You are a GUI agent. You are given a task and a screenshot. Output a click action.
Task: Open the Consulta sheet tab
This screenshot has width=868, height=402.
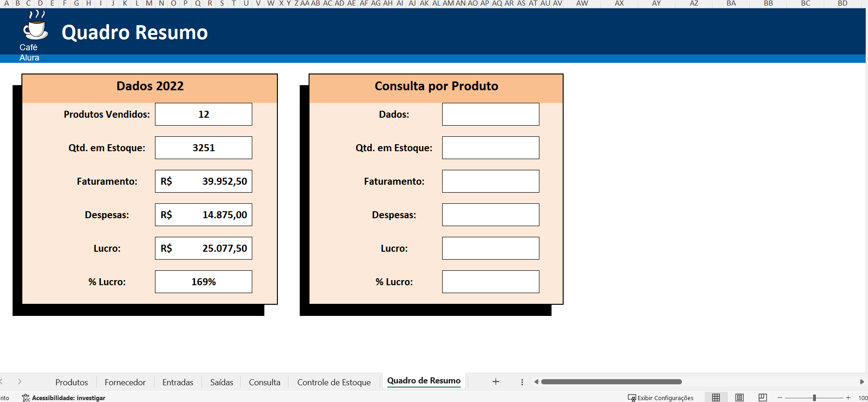coord(264,382)
